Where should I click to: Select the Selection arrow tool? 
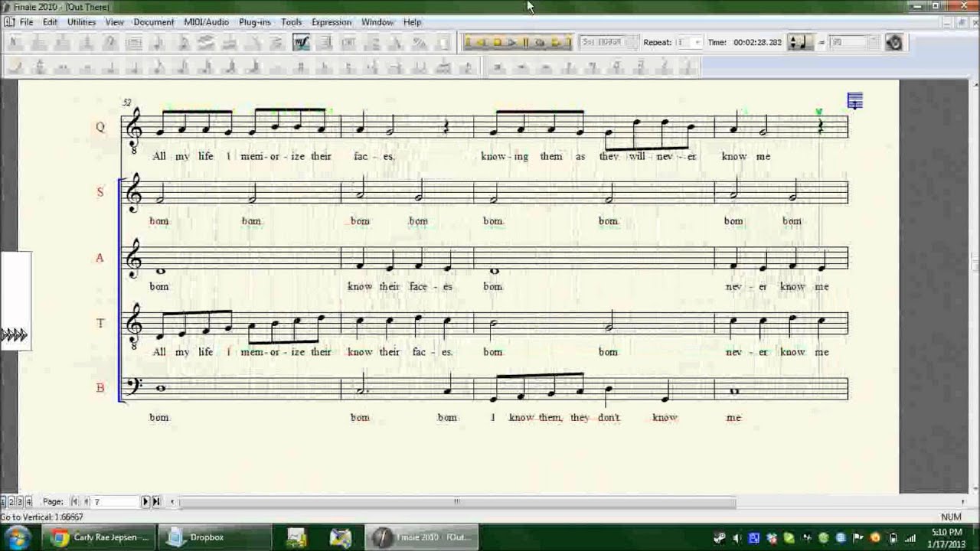click(x=14, y=43)
